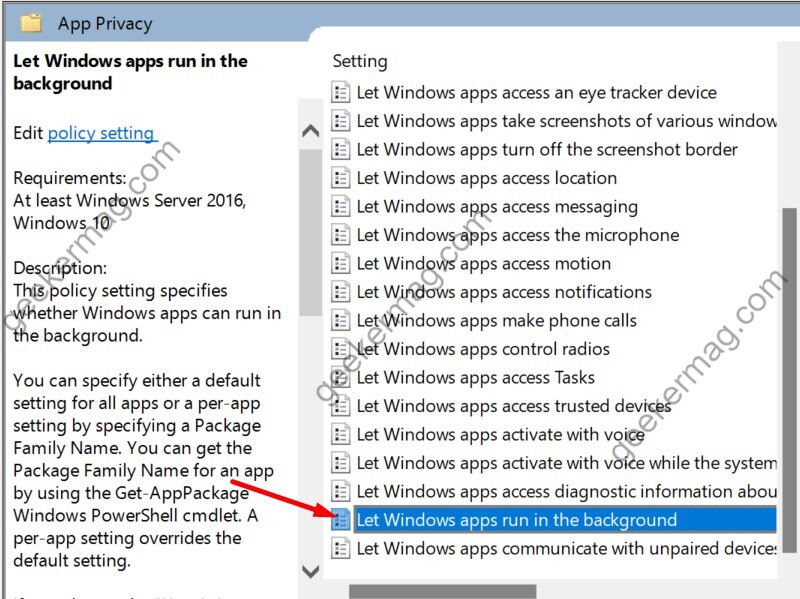Select the icon beside 'make phone calls'
This screenshot has width=800, height=599.
tap(340, 321)
